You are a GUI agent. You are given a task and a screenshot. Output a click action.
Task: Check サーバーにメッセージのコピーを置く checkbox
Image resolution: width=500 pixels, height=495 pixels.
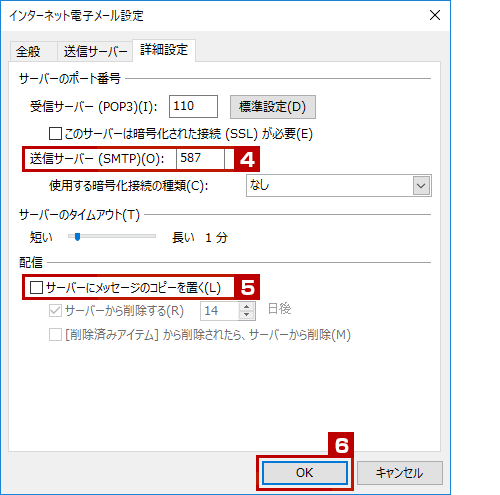point(36,287)
